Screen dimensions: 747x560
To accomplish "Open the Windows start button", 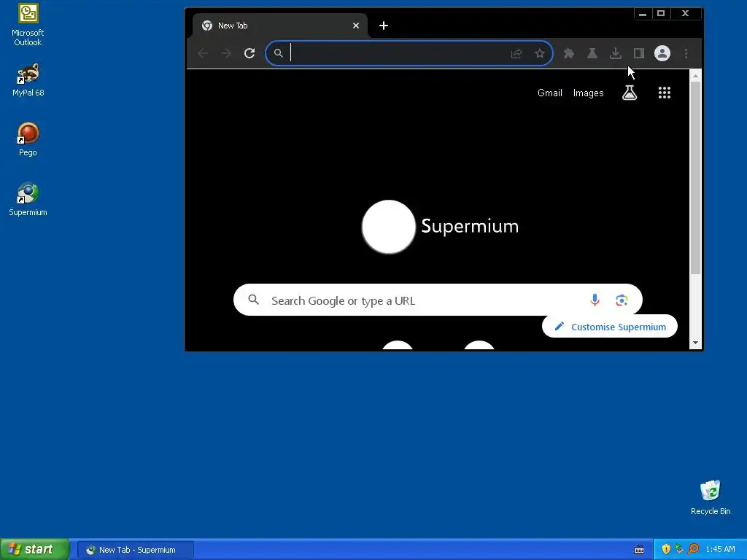I will point(35,549).
